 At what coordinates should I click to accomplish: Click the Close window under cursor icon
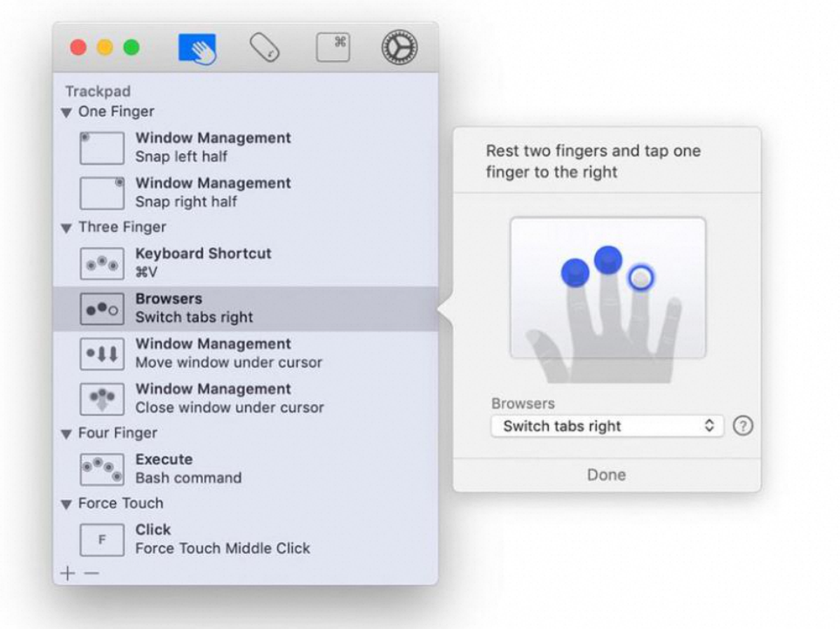pyautogui.click(x=102, y=399)
